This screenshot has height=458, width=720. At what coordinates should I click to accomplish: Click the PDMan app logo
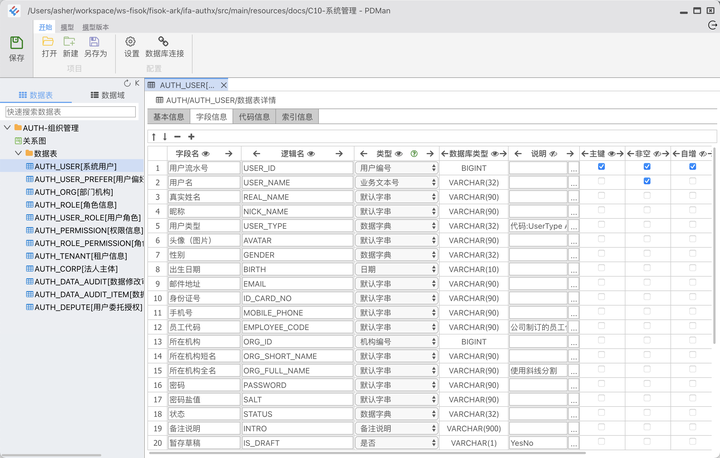click(x=14, y=11)
